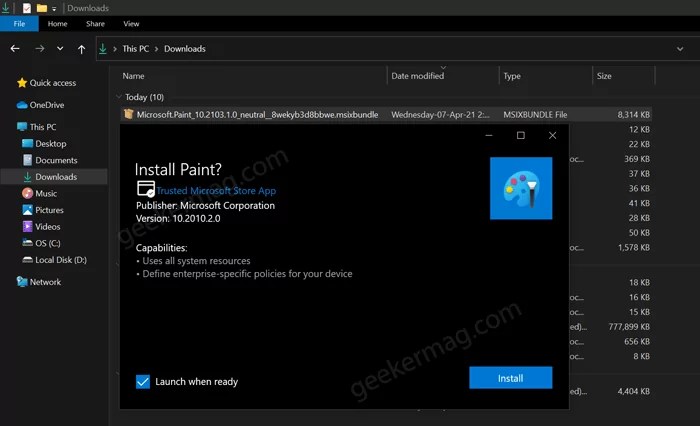The height and width of the screenshot is (426, 700).
Task: Click Downloads in the address path
Action: 185,49
